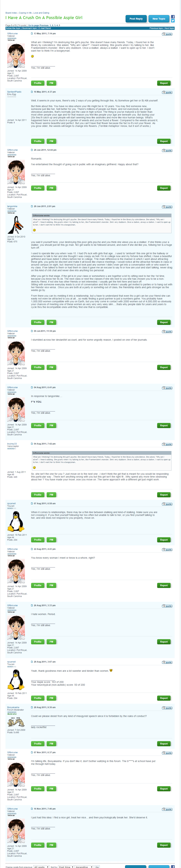Image resolution: width=181 pixels, height=868 pixels.
Task: Quote Booyakasha's 28 Aug 2011, 9:30 am post
Action: [x=167, y=708]
